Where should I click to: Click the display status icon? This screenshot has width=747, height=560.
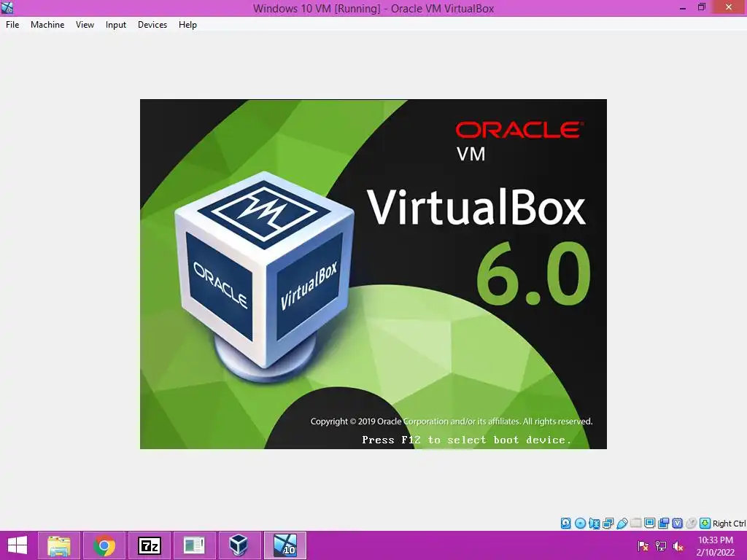(x=649, y=524)
